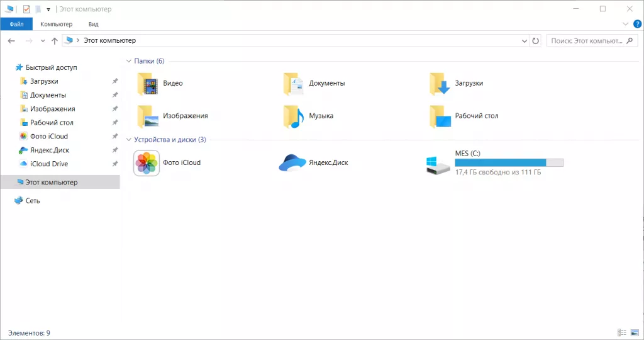The width and height of the screenshot is (644, 340).
Task: Click the New folder quick access toolbar icon
Action: pyautogui.click(x=38, y=9)
